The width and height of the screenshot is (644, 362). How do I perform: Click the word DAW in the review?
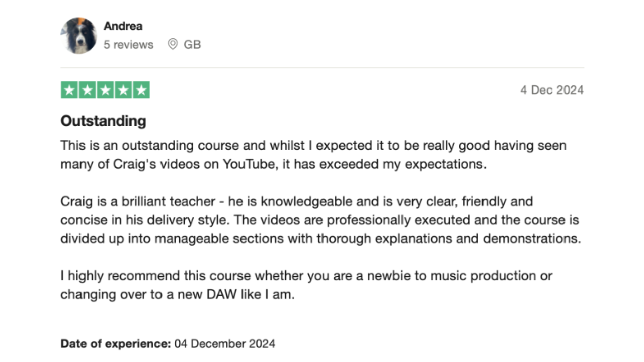click(x=221, y=295)
